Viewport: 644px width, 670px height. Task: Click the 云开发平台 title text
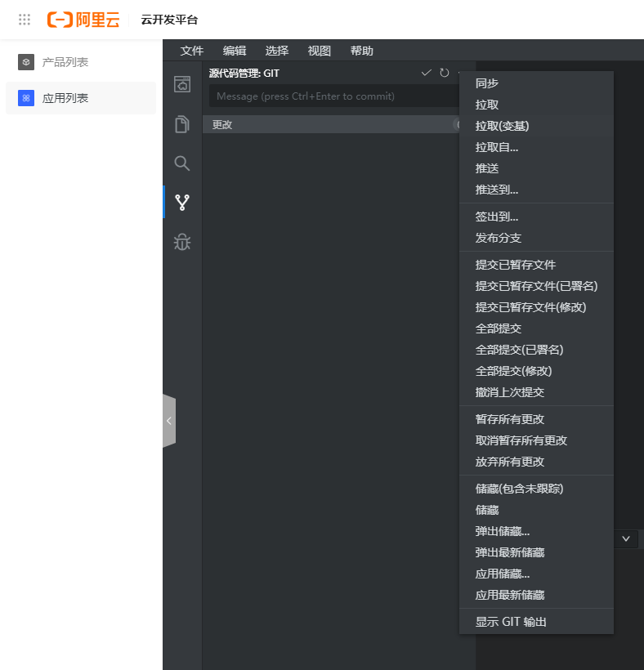click(x=169, y=20)
